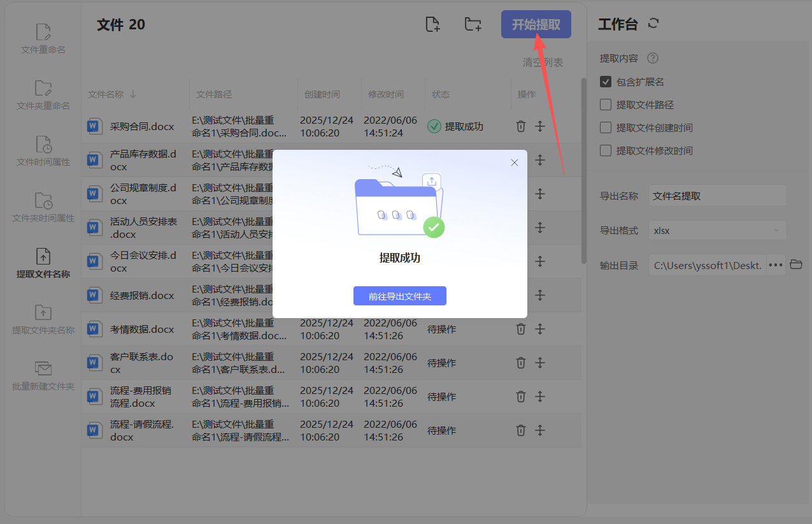Click the file name 今日会议安排.docx
Viewport: 812px width, 524px height.
click(x=142, y=261)
